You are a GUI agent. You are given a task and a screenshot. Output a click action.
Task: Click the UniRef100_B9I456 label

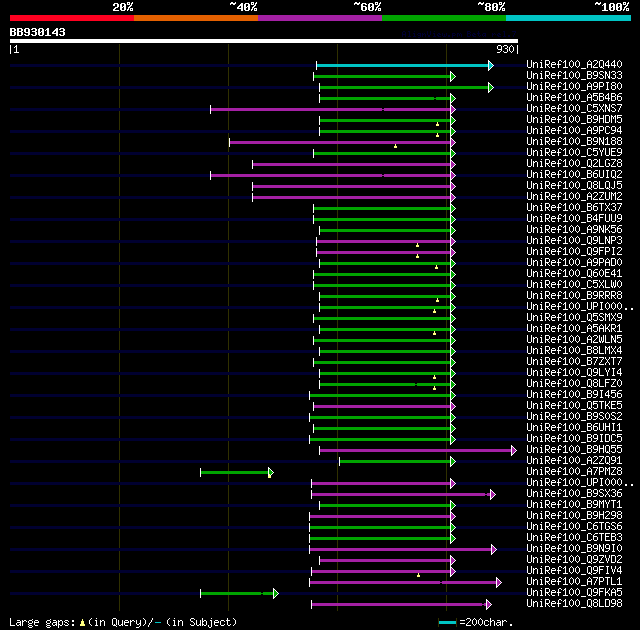pos(574,395)
